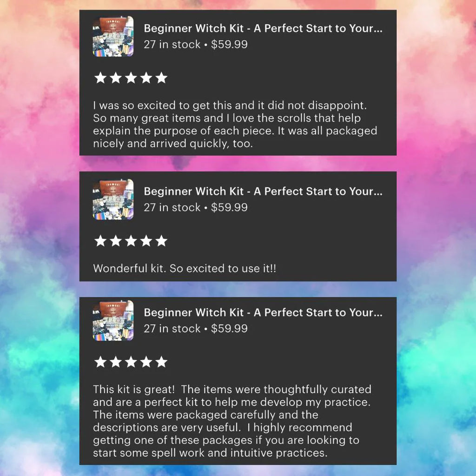
Task: Select the $59.99 price in the third review
Action: [229, 329]
